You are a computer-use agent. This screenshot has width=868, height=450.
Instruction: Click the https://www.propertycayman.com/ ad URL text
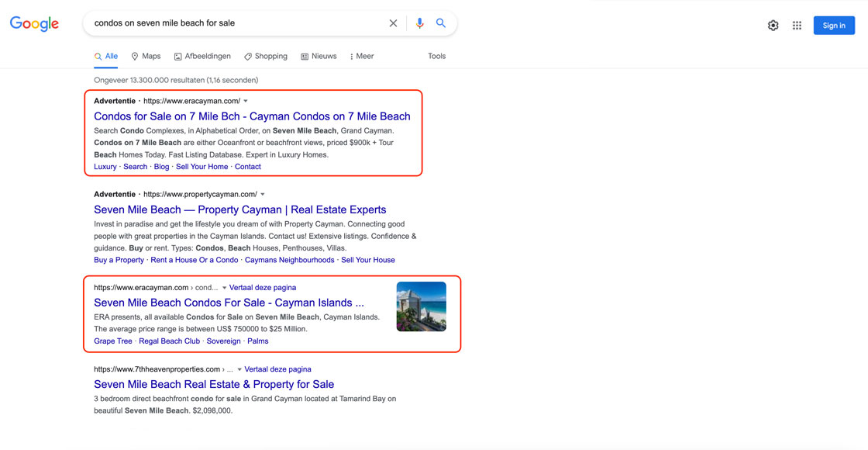(201, 195)
